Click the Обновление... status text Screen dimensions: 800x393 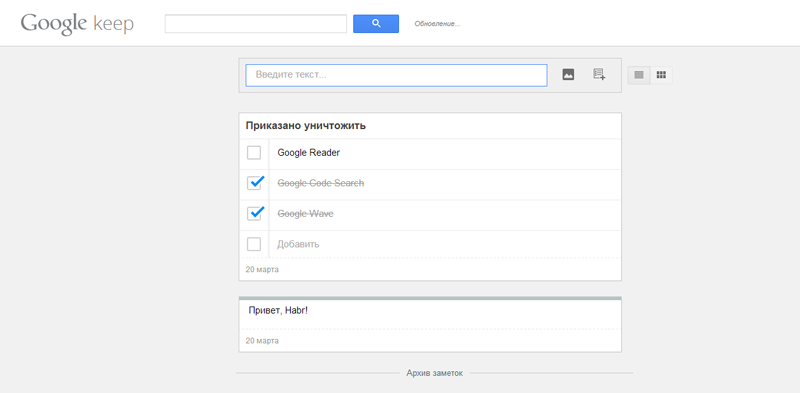click(437, 23)
